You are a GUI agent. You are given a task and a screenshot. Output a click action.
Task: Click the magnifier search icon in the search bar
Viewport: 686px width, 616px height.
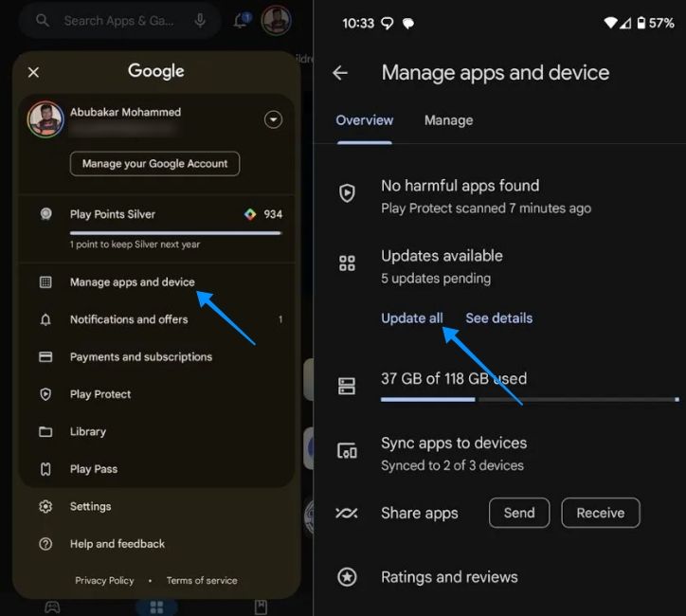(43, 20)
